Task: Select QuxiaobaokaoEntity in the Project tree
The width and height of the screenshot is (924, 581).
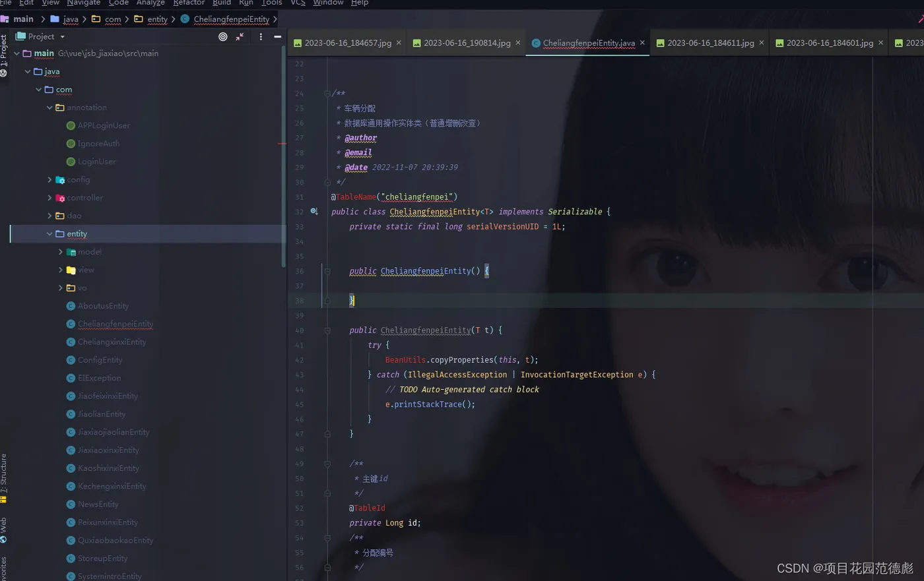Action: coord(115,540)
